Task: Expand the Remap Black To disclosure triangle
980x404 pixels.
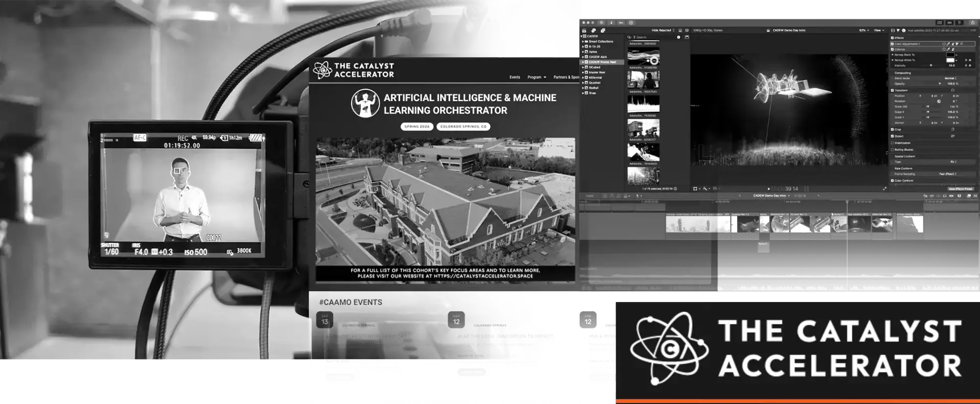Action: pos(893,55)
